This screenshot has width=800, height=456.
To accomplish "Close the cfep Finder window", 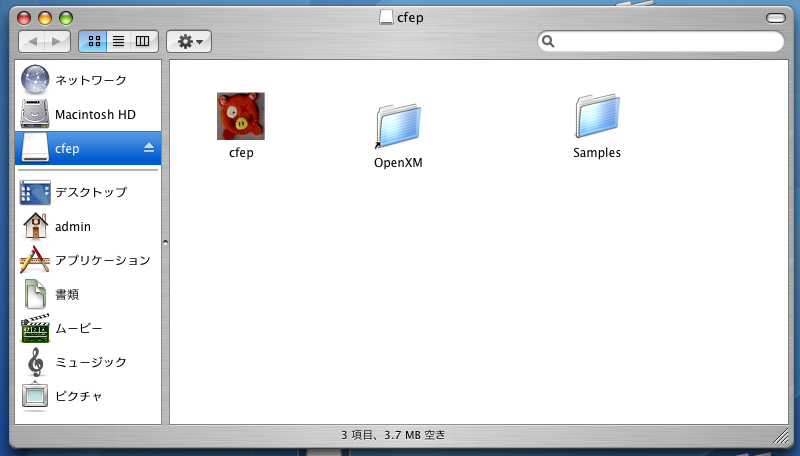I will coord(24,18).
